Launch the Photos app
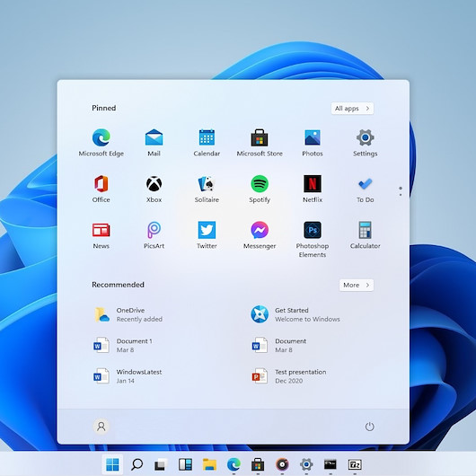This screenshot has width=476, height=476. coord(313,143)
